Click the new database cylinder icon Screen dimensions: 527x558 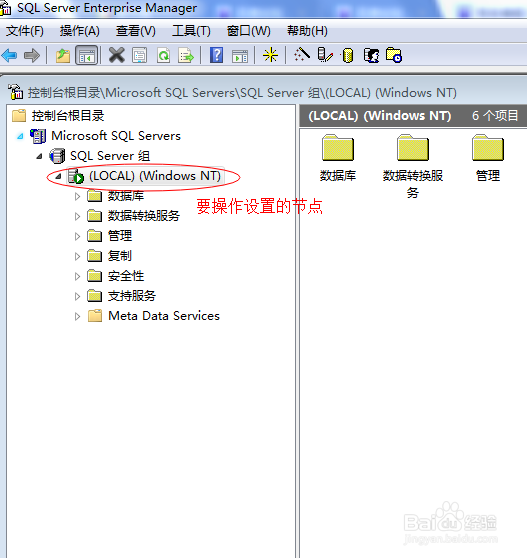pos(347,56)
